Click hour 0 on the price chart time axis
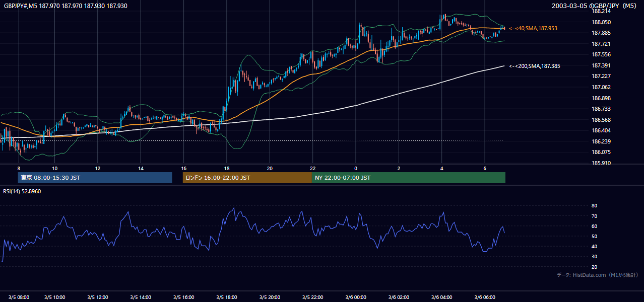This screenshot has width=644, height=302. coord(356,169)
